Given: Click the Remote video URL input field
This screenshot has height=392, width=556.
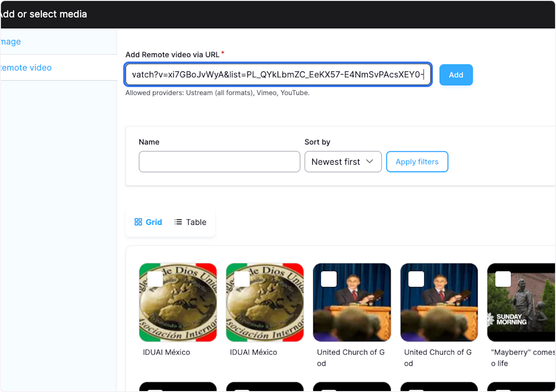Looking at the screenshot, I should (278, 75).
